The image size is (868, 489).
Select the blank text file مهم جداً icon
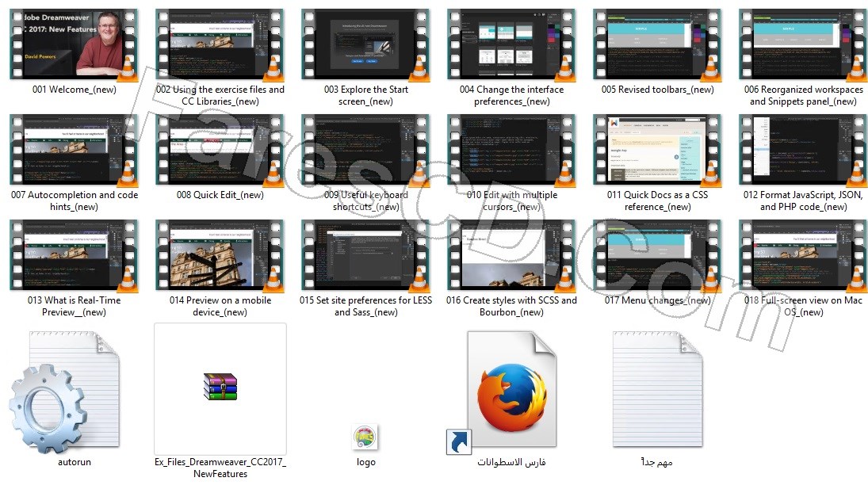[x=658, y=389]
